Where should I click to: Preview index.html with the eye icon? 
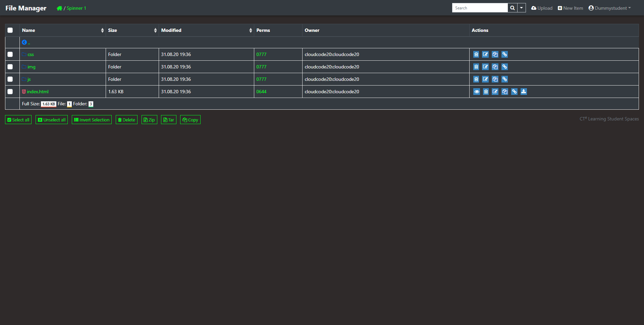[x=476, y=92]
